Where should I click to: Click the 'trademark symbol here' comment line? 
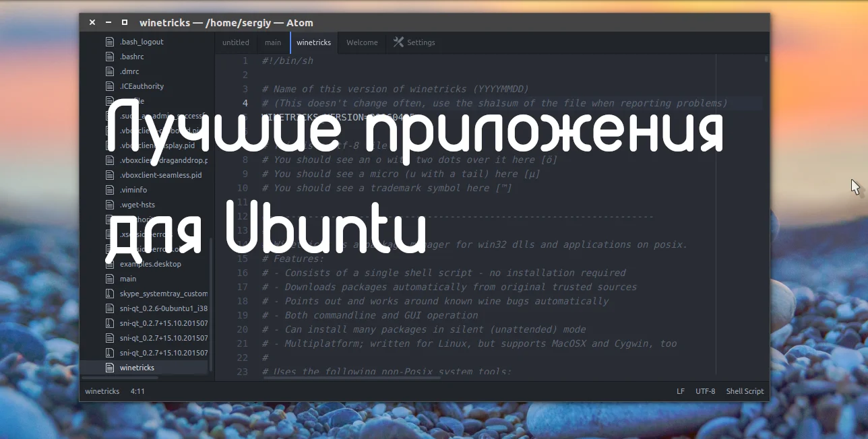pos(387,188)
